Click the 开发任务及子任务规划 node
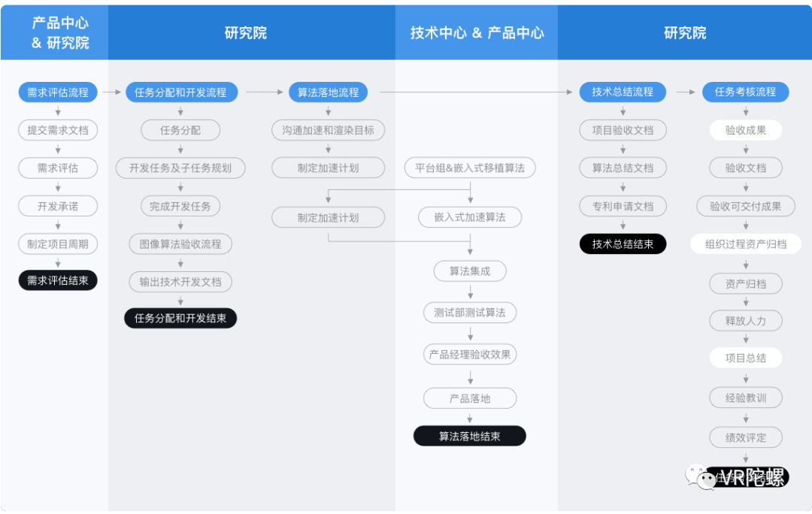812x514 pixels. [180, 168]
